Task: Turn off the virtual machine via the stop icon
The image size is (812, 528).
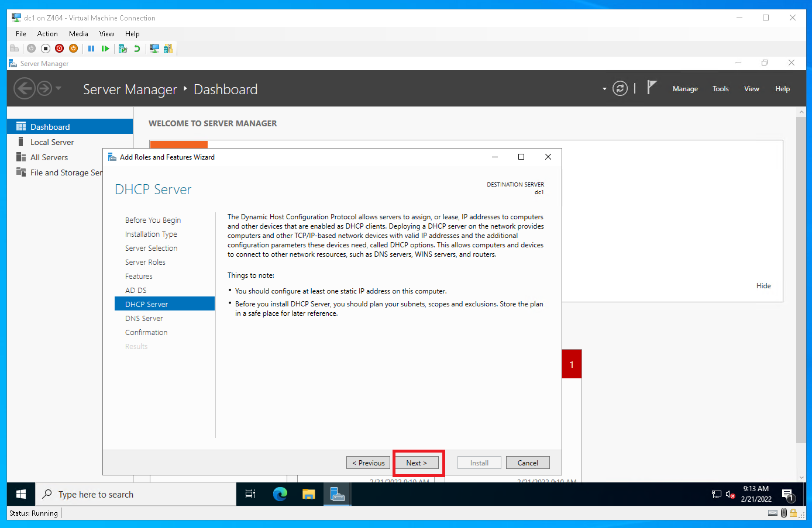Action: pyautogui.click(x=46, y=49)
